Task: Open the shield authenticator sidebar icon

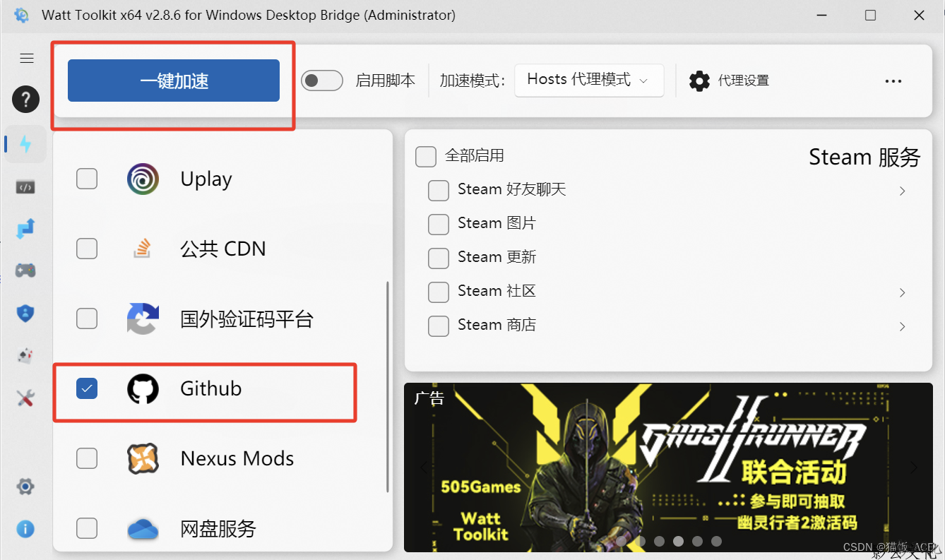Action: pos(25,314)
